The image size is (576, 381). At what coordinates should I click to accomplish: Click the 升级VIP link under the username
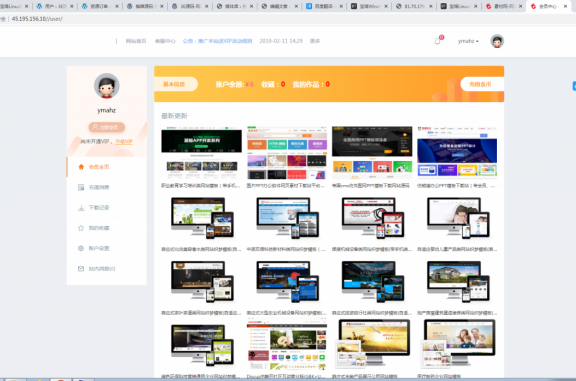pos(124,141)
